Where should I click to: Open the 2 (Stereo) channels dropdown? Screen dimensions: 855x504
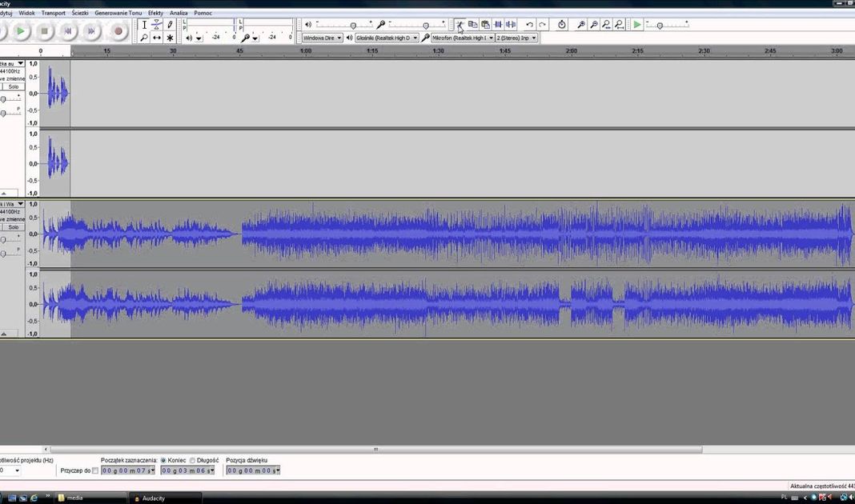point(516,38)
